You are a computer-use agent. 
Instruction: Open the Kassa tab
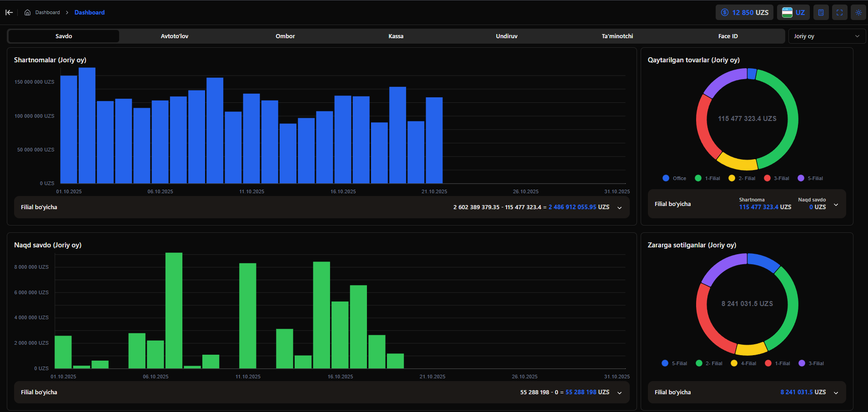coord(396,36)
